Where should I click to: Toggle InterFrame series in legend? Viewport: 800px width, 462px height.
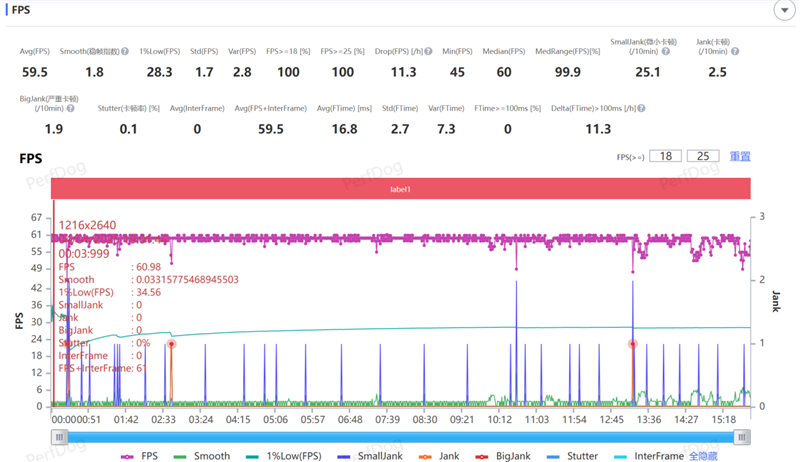(651, 456)
